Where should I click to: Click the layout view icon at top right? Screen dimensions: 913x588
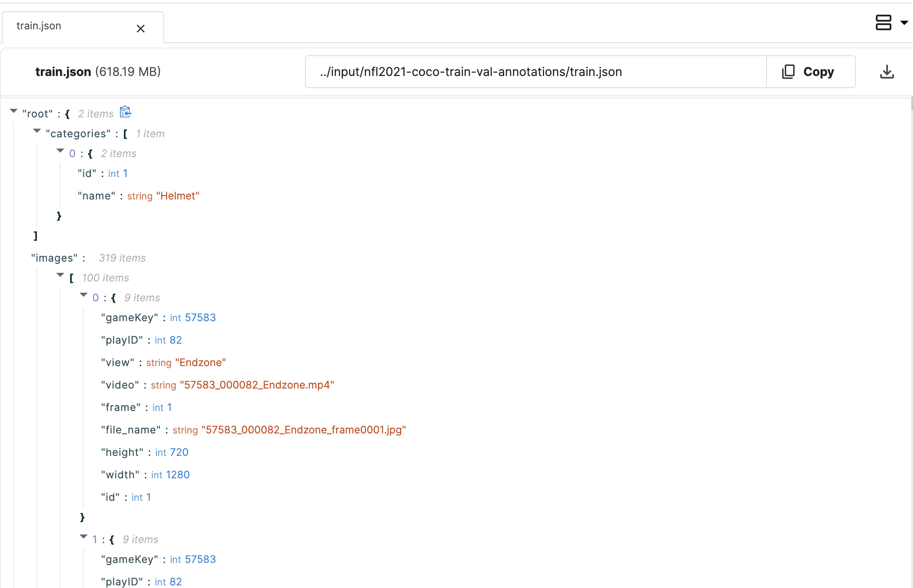pyautogui.click(x=883, y=22)
